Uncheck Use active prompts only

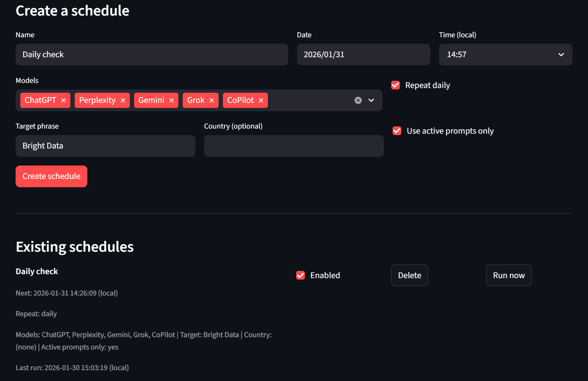[397, 131]
